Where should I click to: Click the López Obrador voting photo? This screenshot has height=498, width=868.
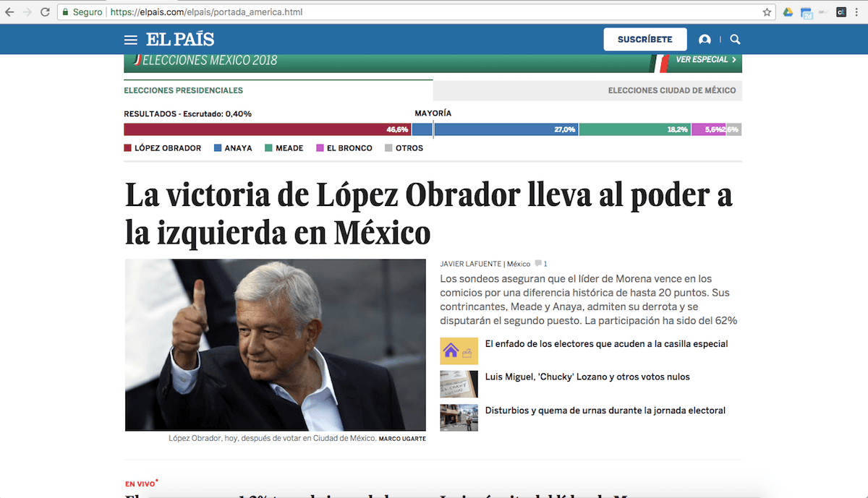pyautogui.click(x=275, y=345)
